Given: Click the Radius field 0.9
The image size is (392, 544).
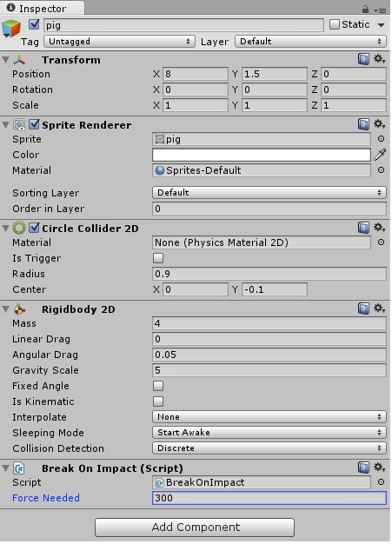Looking at the screenshot, I should tap(269, 274).
